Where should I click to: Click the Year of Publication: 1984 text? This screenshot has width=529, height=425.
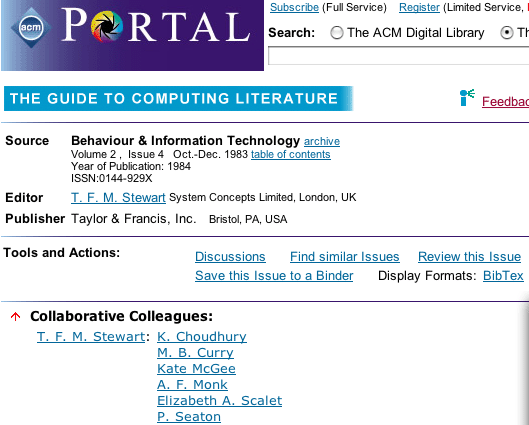tap(131, 166)
